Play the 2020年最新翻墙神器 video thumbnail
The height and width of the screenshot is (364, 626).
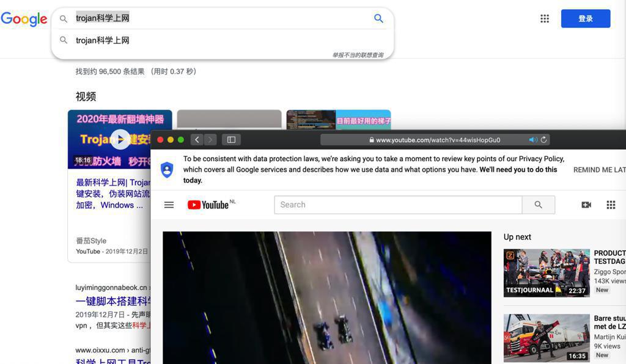(x=120, y=139)
